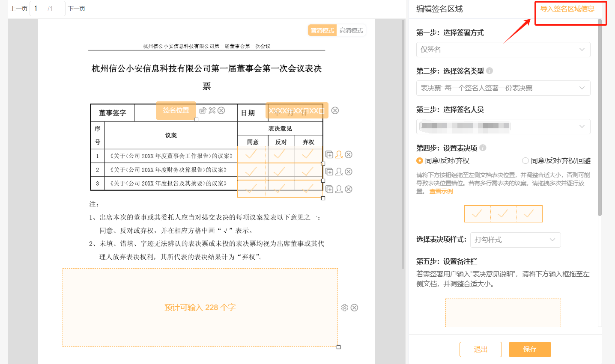Screen dimensions: 615x364
Task: Delete the date field XXXX年XX月XX日
Action: coord(335,110)
